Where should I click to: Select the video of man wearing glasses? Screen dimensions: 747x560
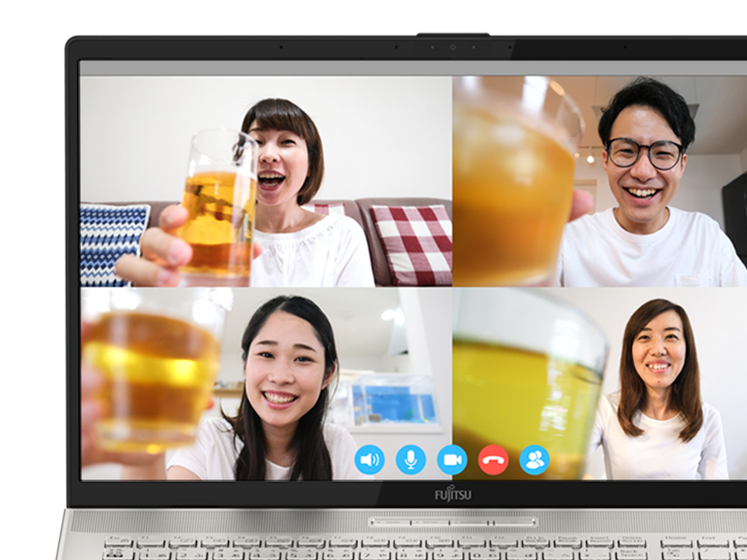599,181
